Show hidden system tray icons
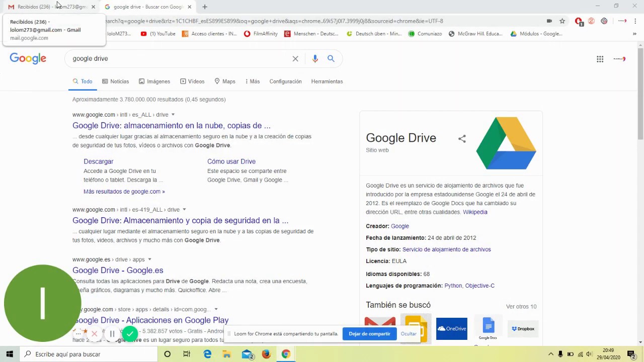 [x=551, y=354]
